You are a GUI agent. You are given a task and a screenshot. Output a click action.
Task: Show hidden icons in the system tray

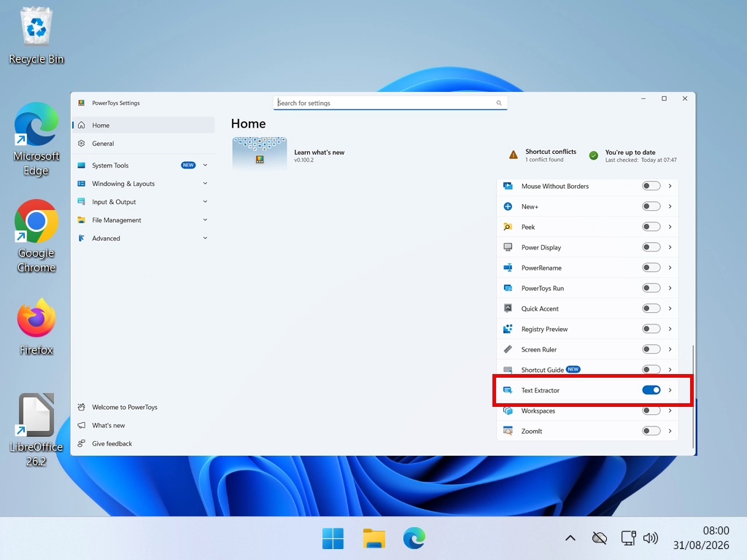(570, 539)
